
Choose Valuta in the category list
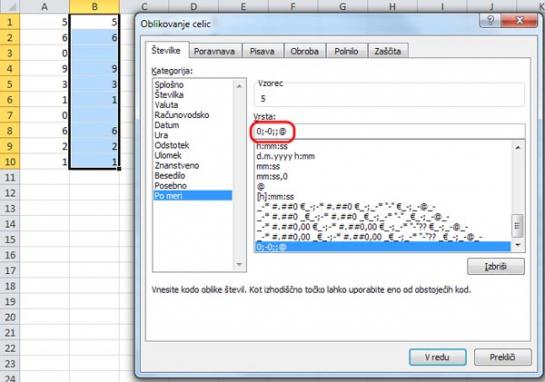tap(166, 105)
